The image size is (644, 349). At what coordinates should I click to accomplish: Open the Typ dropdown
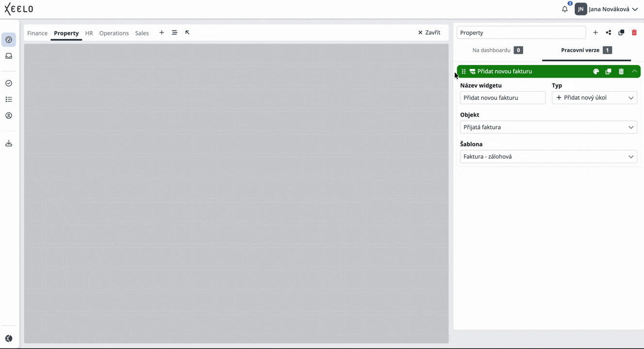coord(594,97)
